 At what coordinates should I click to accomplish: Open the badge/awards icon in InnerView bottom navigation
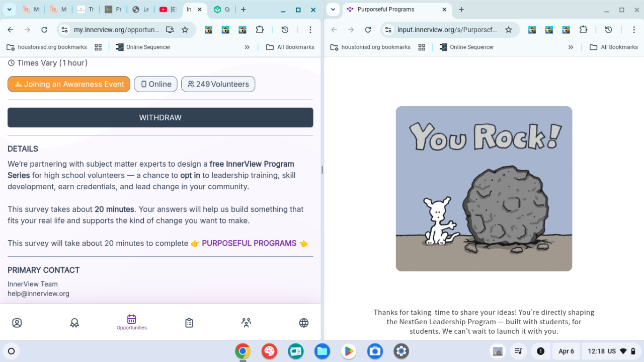click(x=74, y=323)
